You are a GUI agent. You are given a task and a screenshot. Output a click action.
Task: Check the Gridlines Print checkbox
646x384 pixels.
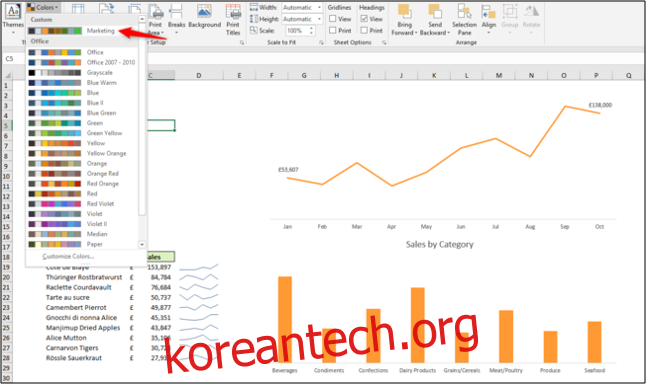pos(333,30)
